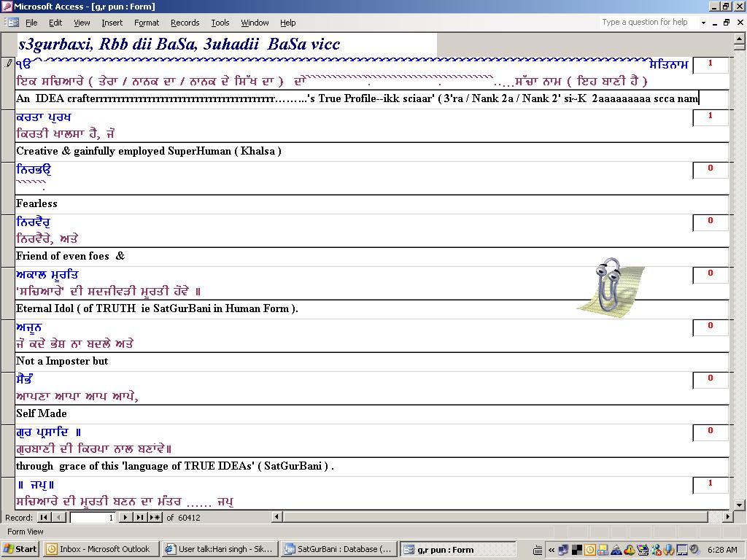Viewport: 747px width, 560px height.
Task: Go to the previous record
Action: [x=59, y=517]
